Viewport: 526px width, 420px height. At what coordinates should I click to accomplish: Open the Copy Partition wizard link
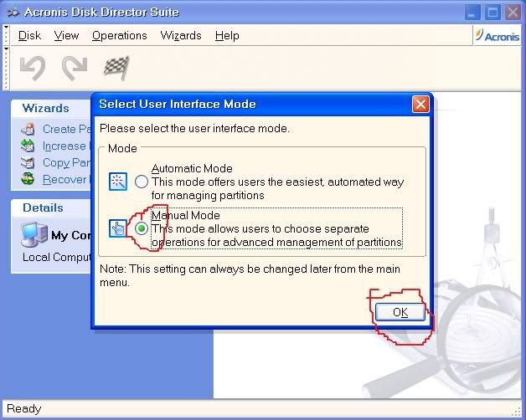tap(66, 163)
